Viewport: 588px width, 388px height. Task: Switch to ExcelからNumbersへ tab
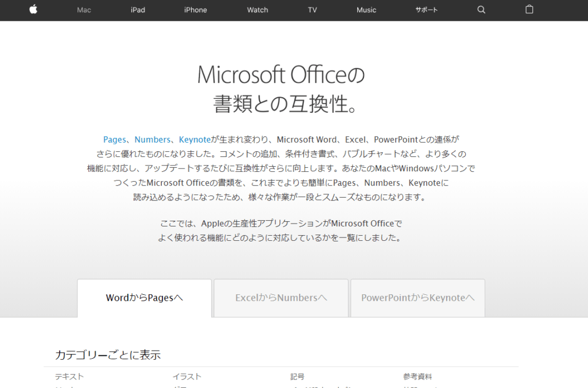point(281,298)
